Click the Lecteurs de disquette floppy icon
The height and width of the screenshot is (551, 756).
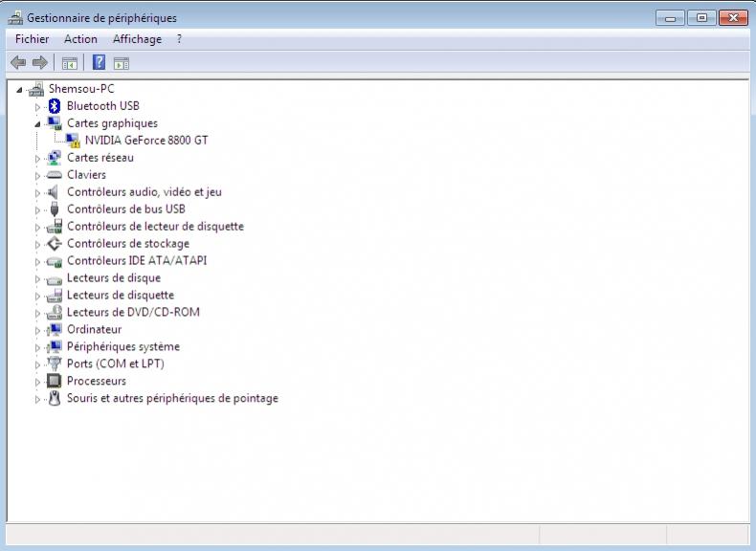[x=55, y=295]
